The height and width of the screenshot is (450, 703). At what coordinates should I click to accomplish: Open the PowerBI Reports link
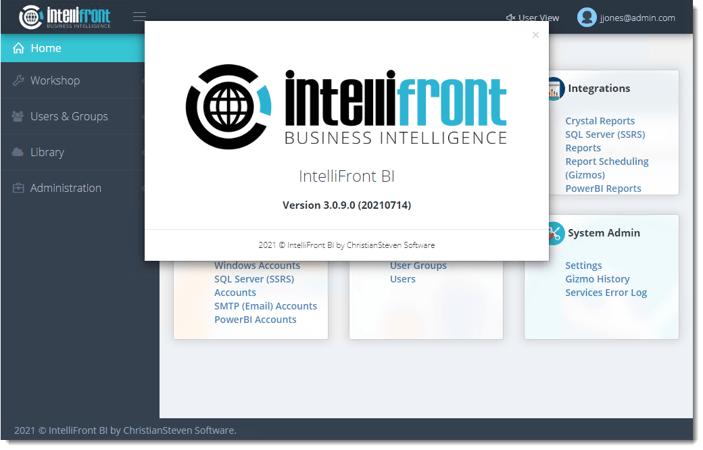click(603, 189)
